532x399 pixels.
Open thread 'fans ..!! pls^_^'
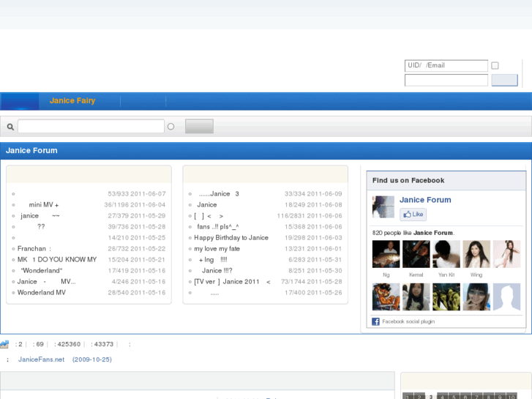[x=218, y=227]
